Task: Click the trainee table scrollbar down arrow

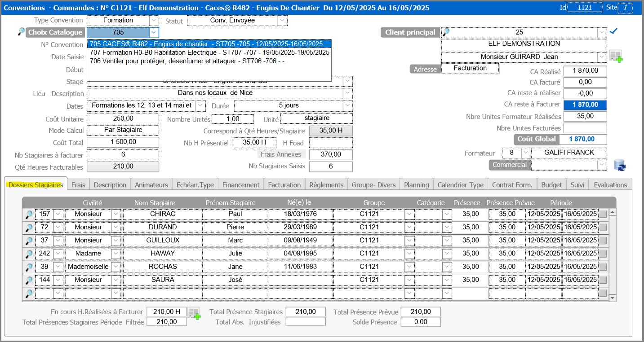Action: pos(612,298)
